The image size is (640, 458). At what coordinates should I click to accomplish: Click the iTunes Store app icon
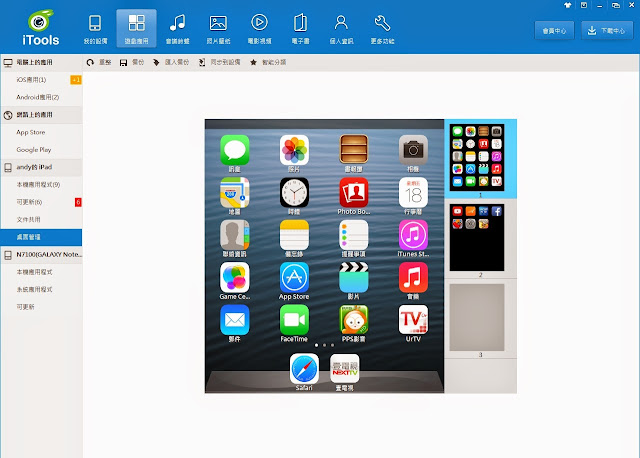413,235
